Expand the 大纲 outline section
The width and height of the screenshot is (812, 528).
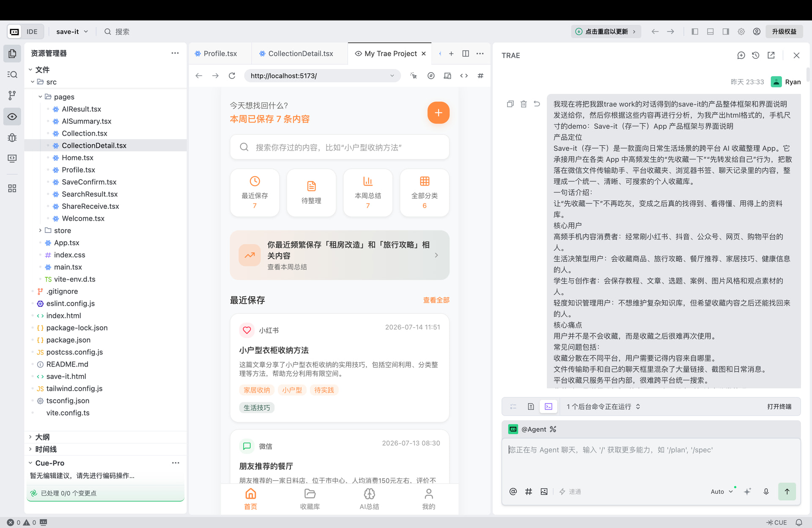[x=30, y=437]
